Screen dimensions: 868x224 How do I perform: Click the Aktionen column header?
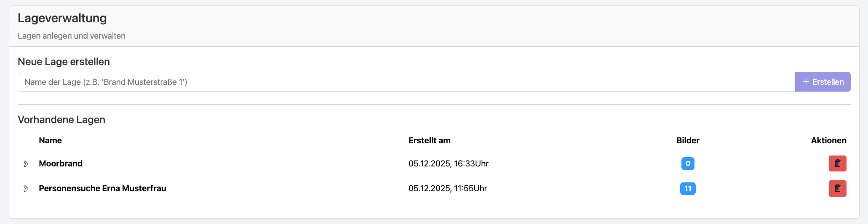click(828, 140)
